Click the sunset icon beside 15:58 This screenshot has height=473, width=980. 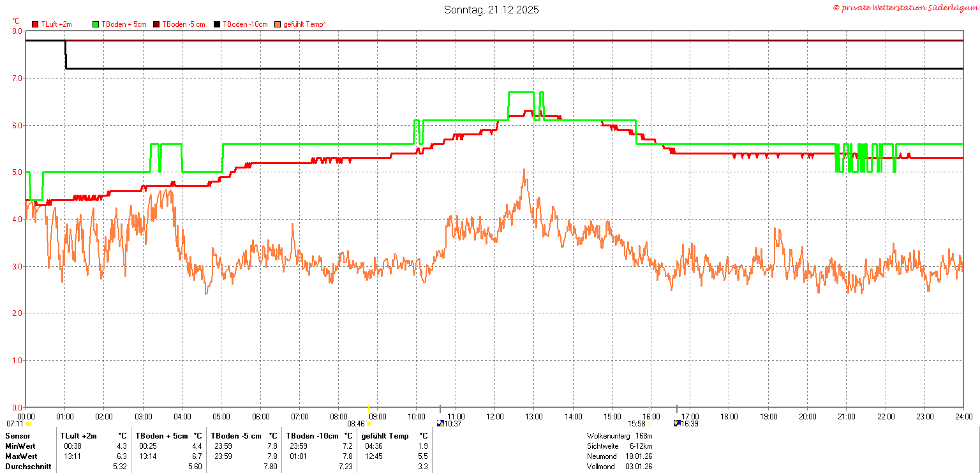click(x=650, y=423)
